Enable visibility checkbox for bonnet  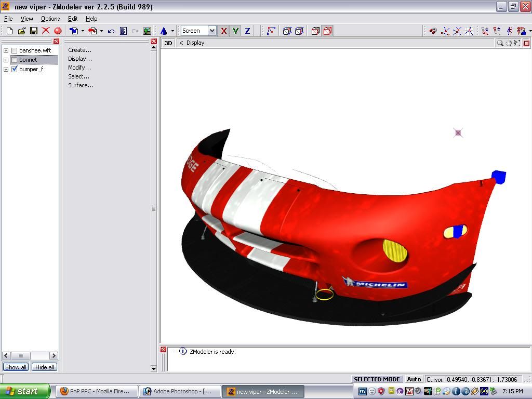pos(15,60)
